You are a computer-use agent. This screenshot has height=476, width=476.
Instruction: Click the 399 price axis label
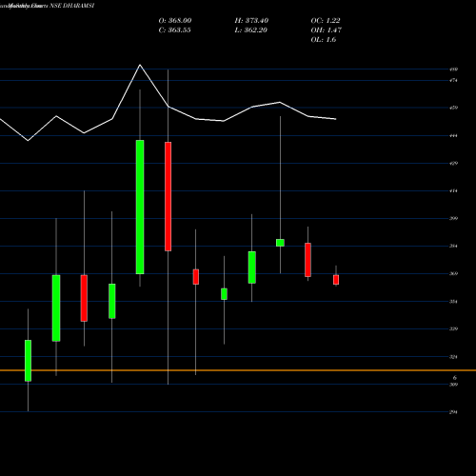click(x=453, y=218)
